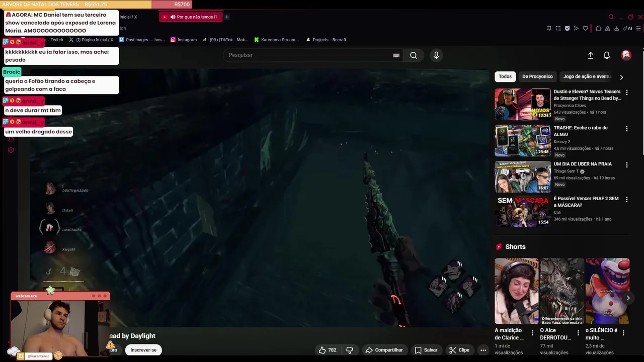This screenshot has height=362, width=644.
Task: Open the TikTok bookmark
Action: pos(225,40)
